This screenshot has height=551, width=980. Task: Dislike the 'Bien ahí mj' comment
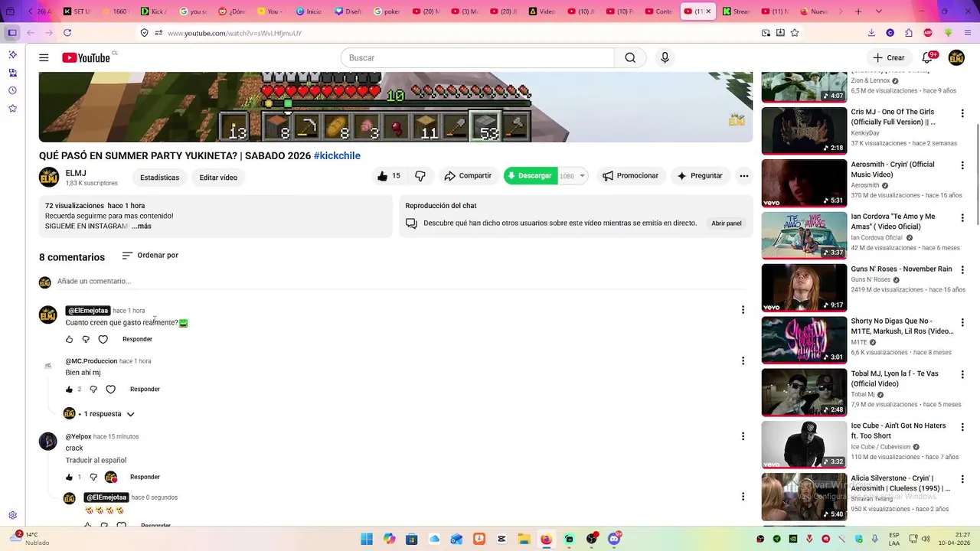pyautogui.click(x=93, y=390)
